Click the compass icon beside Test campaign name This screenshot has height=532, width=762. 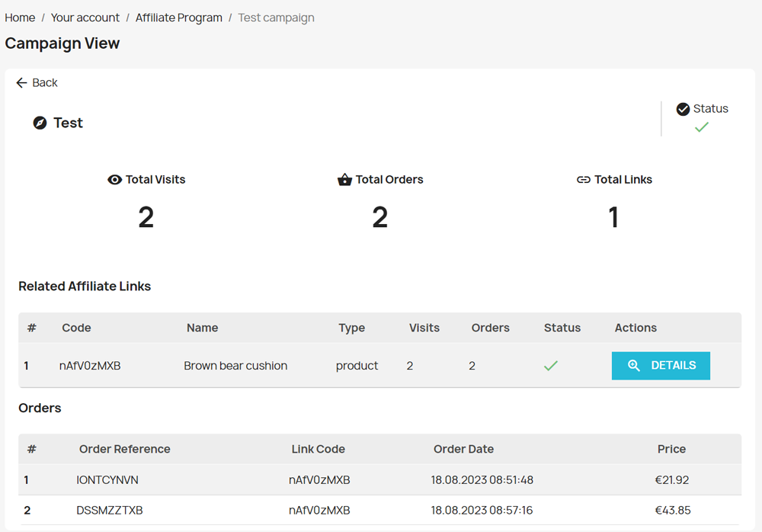coord(40,123)
